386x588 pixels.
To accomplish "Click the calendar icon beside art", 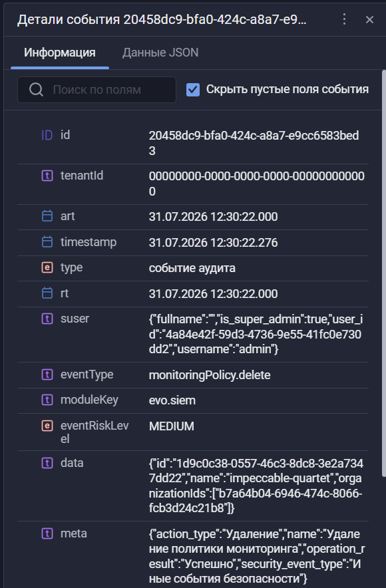I will 47,216.
